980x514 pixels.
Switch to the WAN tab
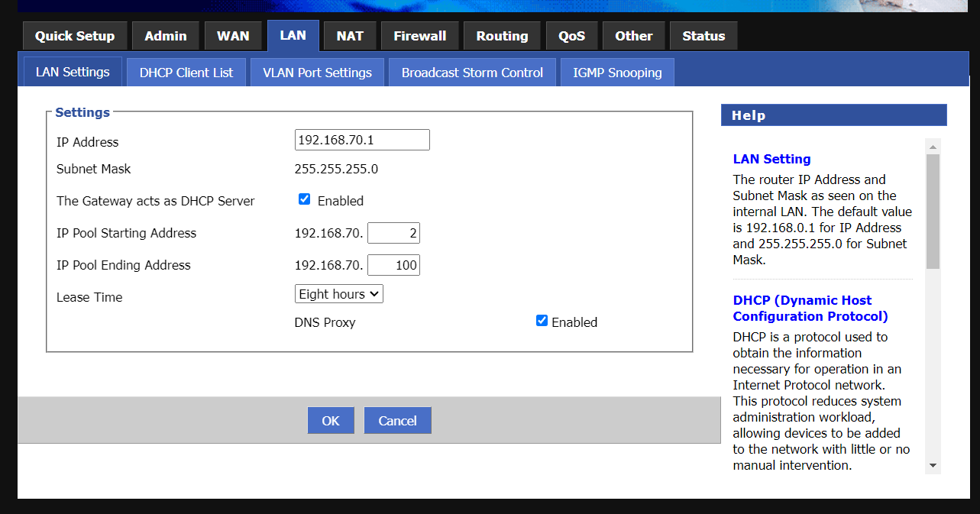[233, 36]
